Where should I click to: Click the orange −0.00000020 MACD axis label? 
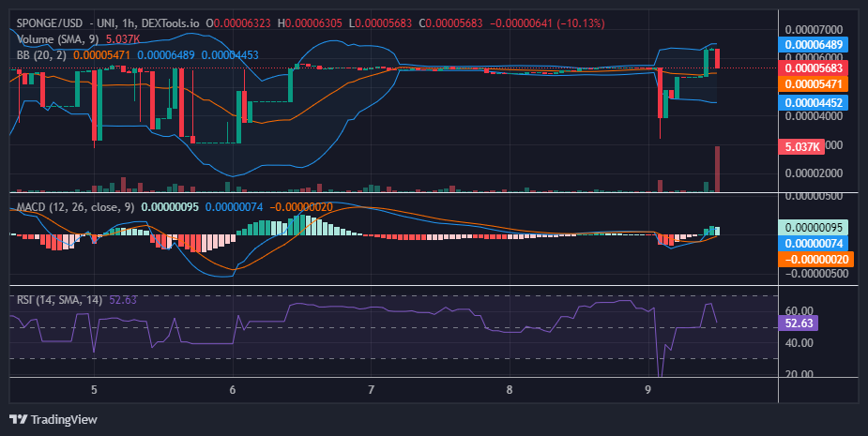click(816, 260)
